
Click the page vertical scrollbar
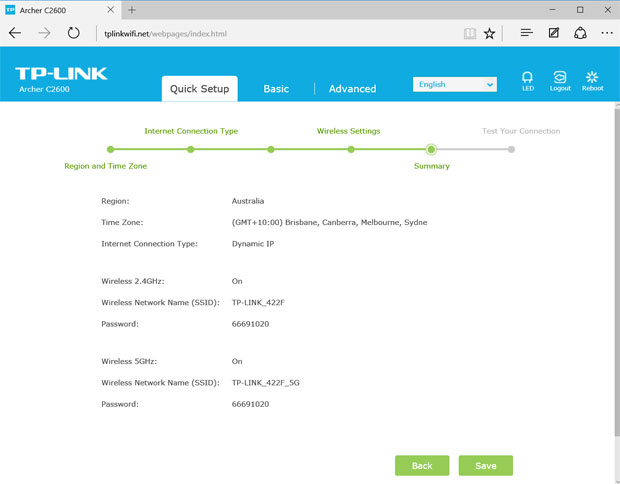point(617,273)
